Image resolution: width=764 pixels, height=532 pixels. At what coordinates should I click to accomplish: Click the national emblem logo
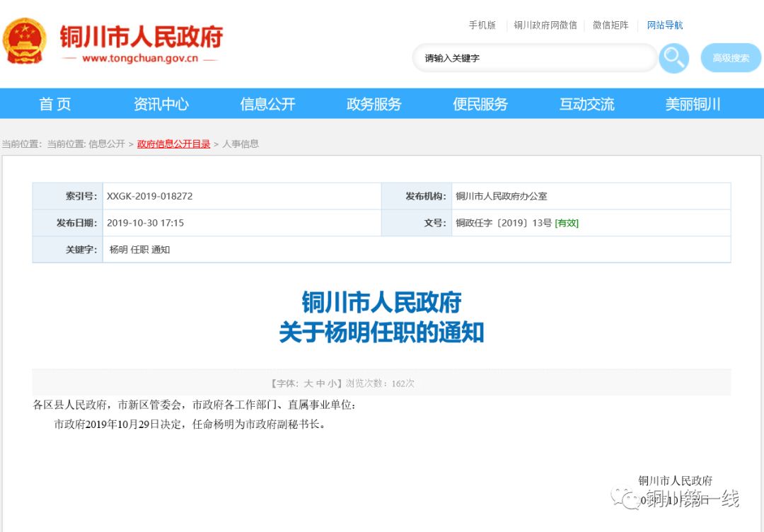point(25,39)
